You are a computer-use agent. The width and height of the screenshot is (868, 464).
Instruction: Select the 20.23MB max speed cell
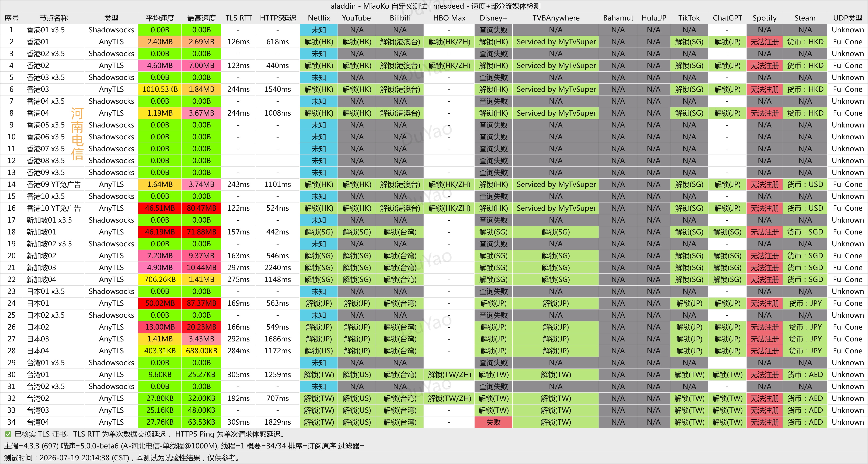202,327
